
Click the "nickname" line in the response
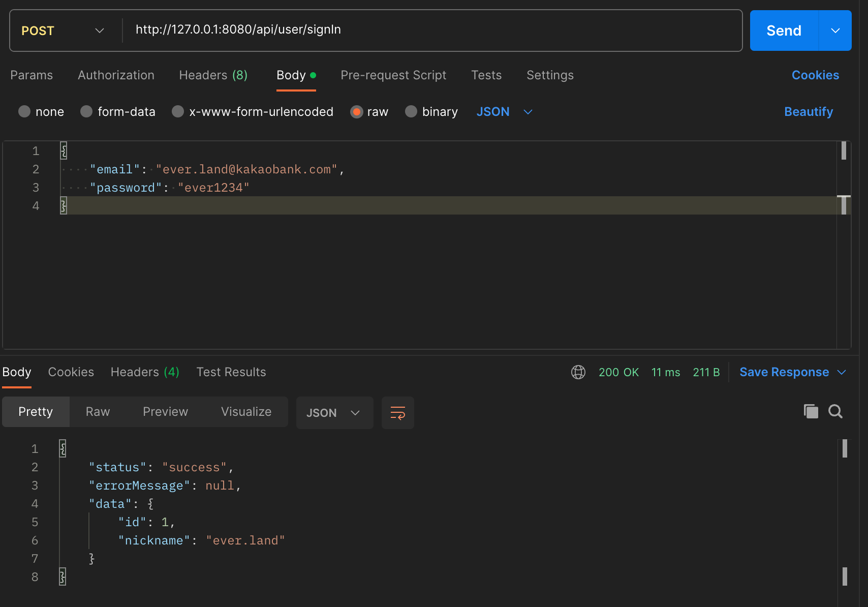click(x=202, y=540)
